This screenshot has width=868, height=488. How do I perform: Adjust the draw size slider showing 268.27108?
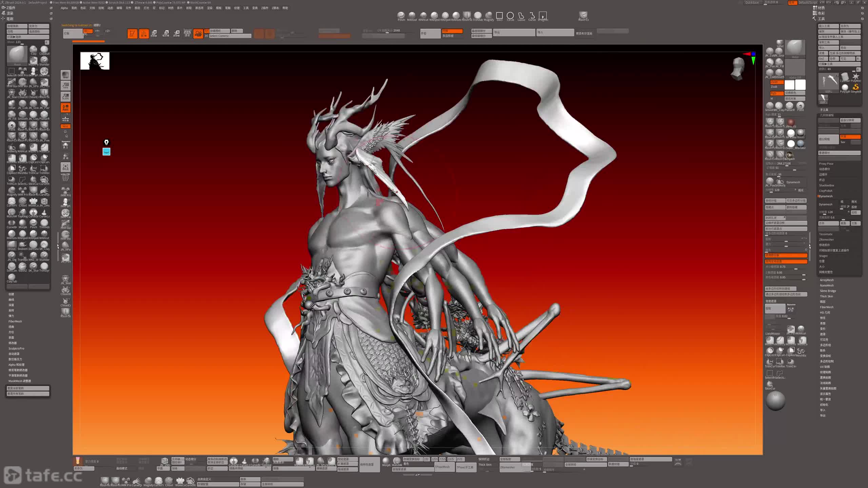(786, 163)
